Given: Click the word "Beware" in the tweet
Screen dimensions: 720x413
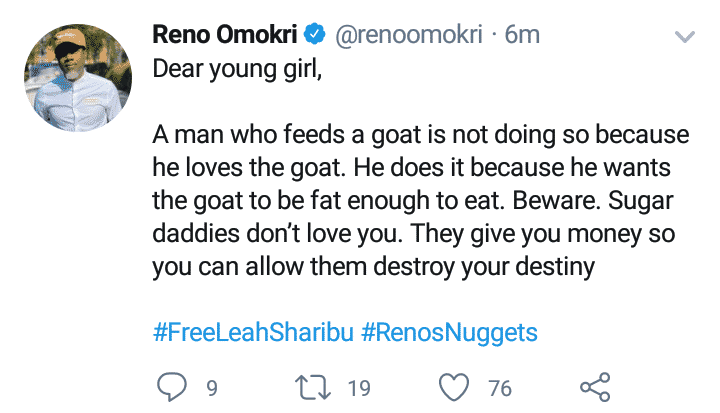Looking at the screenshot, I should [x=545, y=200].
